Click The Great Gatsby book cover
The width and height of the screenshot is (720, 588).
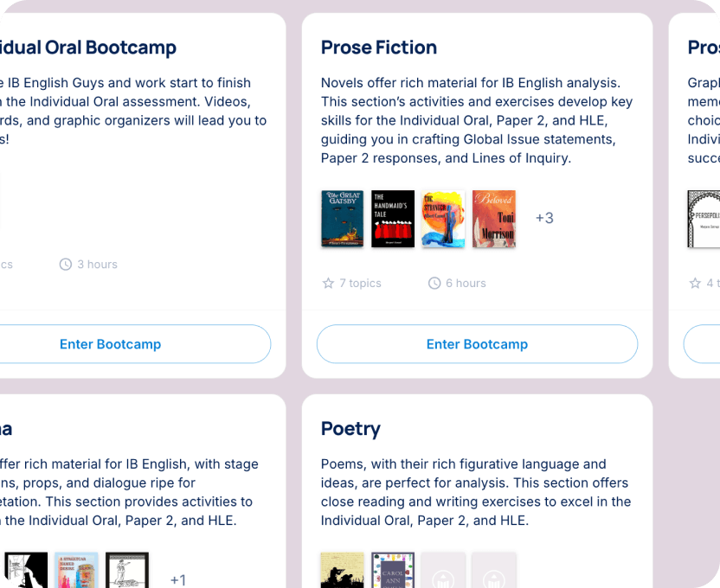tap(342, 219)
